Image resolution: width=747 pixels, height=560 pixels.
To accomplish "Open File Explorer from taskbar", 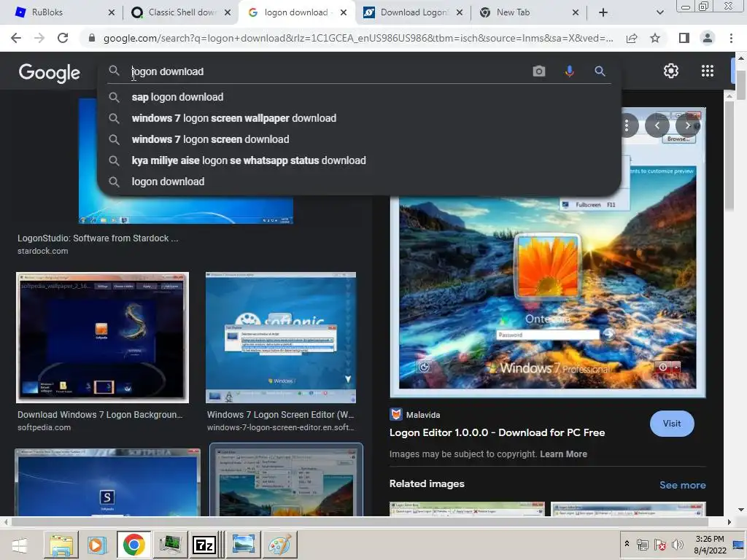I will click(61, 545).
